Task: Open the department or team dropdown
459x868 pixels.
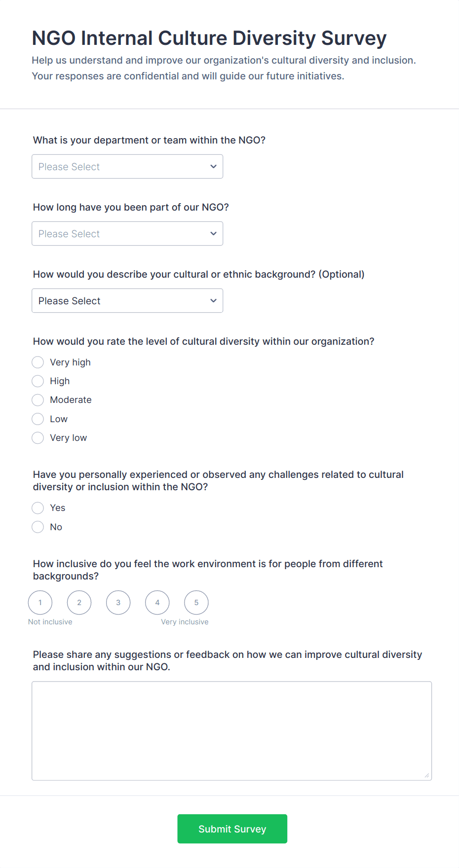Action: click(127, 167)
